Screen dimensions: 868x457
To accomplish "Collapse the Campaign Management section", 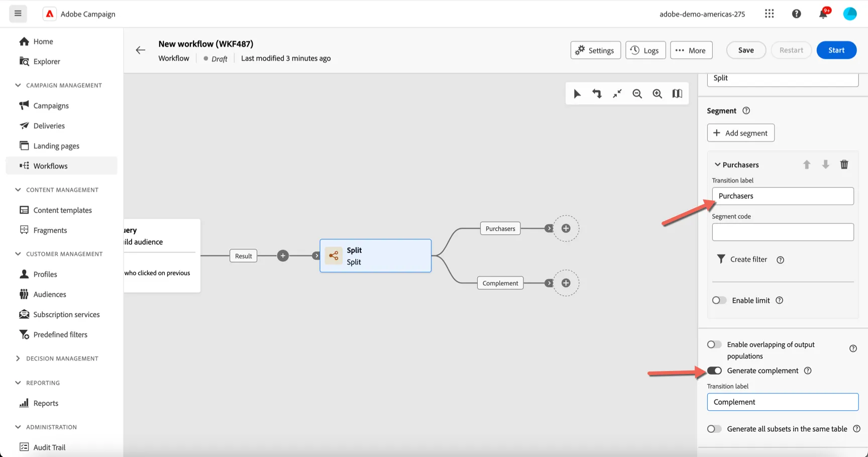I will click(x=18, y=85).
